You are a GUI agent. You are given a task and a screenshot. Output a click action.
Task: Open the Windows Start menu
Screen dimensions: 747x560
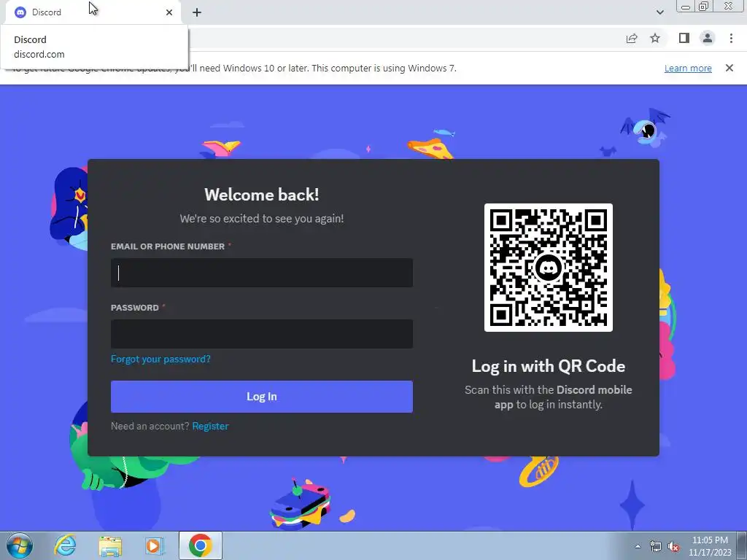coord(20,545)
